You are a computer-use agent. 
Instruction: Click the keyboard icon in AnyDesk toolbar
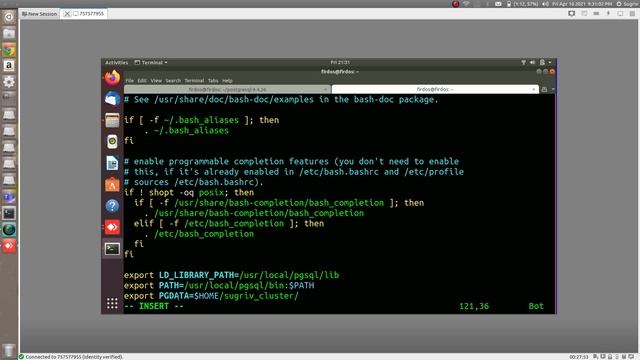click(596, 13)
